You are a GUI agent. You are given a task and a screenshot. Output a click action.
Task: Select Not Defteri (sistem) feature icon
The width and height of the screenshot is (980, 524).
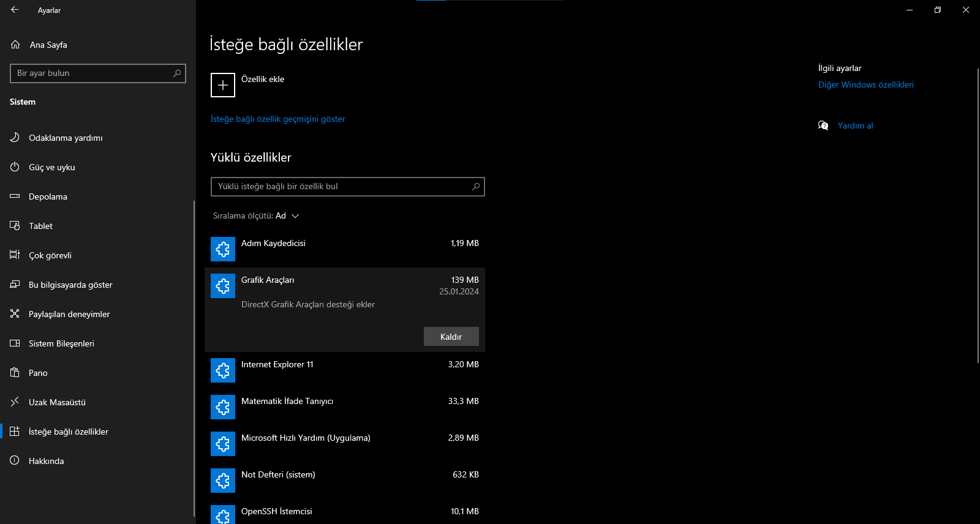click(x=223, y=481)
